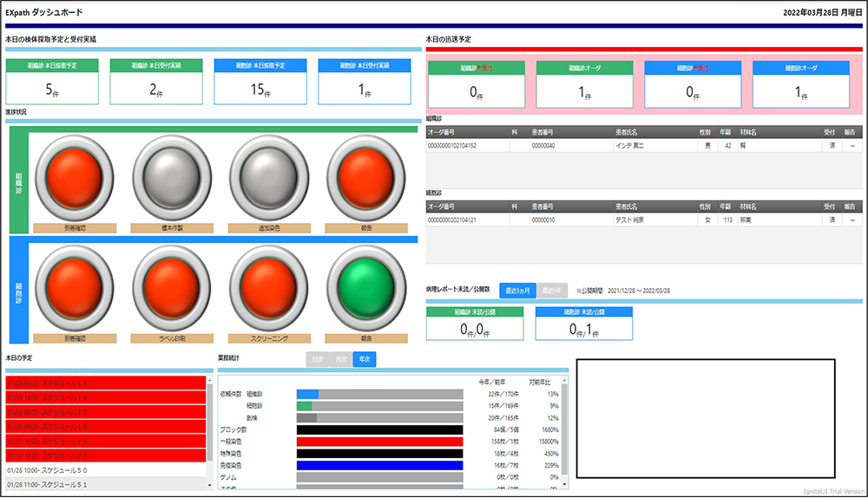Select the 年次 statistics view
868x498 pixels.
tap(365, 359)
